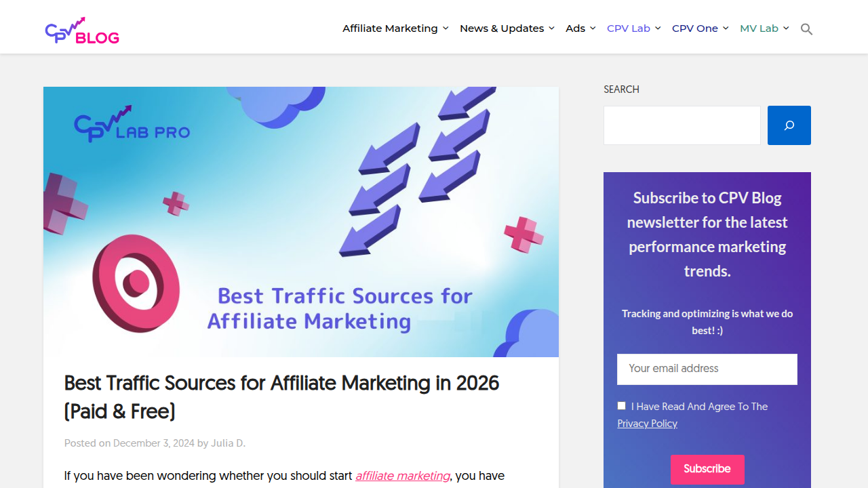Click 'Tracking and optimizing is what we do best' text
This screenshot has height=488, width=868.
point(707,322)
